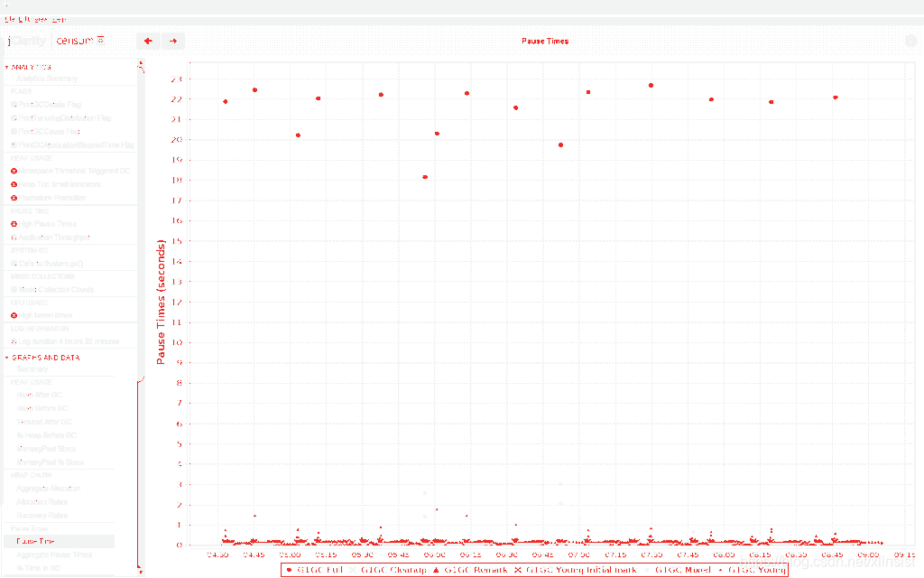The width and height of the screenshot is (924, 578).
Task: Open Application Throughput analysis
Action: tap(53, 238)
